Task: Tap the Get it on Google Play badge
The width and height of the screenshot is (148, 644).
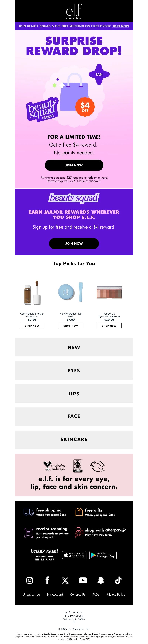Action: (x=103, y=555)
